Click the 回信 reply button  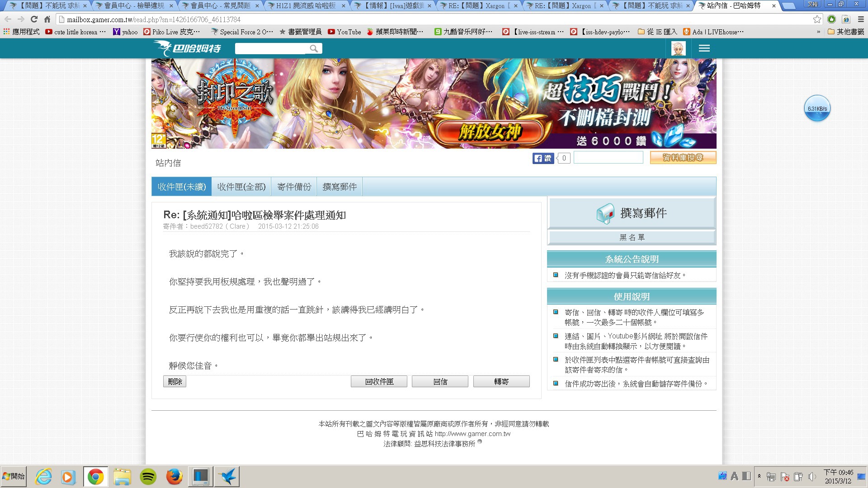[440, 382]
